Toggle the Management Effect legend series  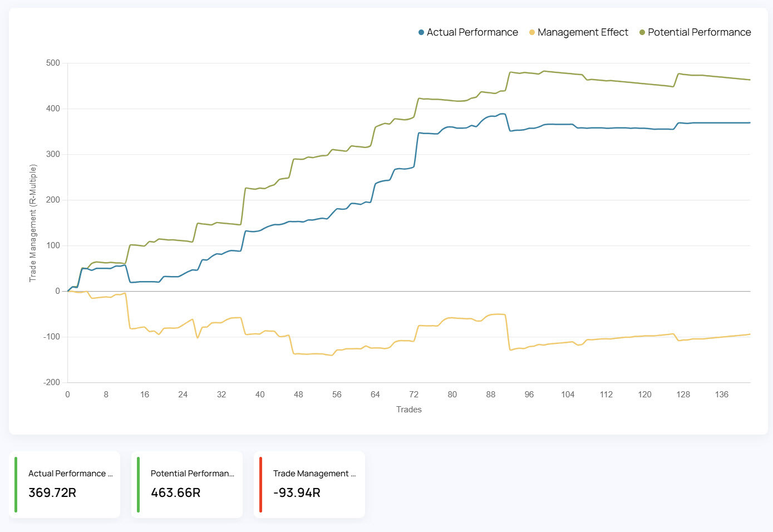pyautogui.click(x=582, y=32)
